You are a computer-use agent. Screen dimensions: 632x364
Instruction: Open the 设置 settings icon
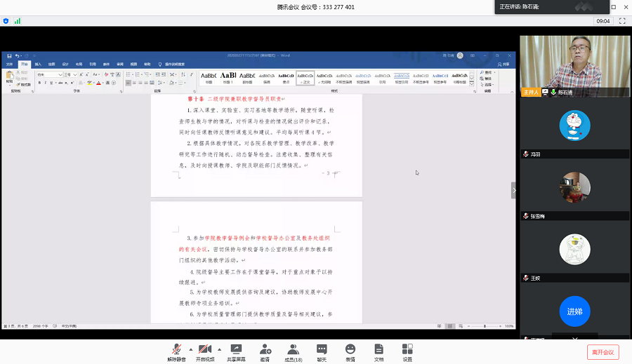(407, 349)
